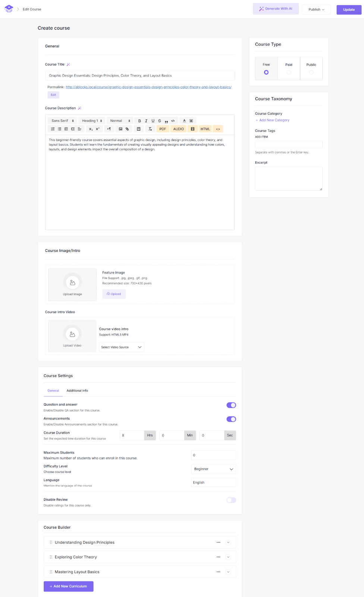Open the options menu for Mastering Layout Basics
The image size is (364, 597).
(219, 572)
